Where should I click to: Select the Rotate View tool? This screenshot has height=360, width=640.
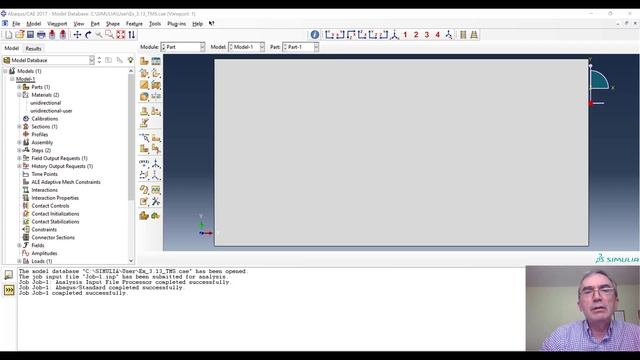(x=88, y=35)
